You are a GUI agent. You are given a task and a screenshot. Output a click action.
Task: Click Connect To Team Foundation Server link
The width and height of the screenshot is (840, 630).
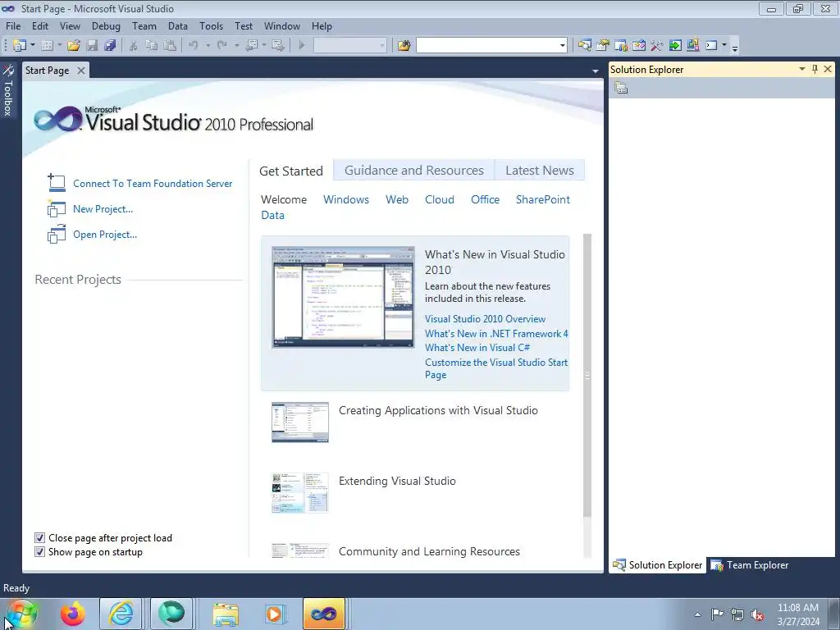click(x=153, y=184)
